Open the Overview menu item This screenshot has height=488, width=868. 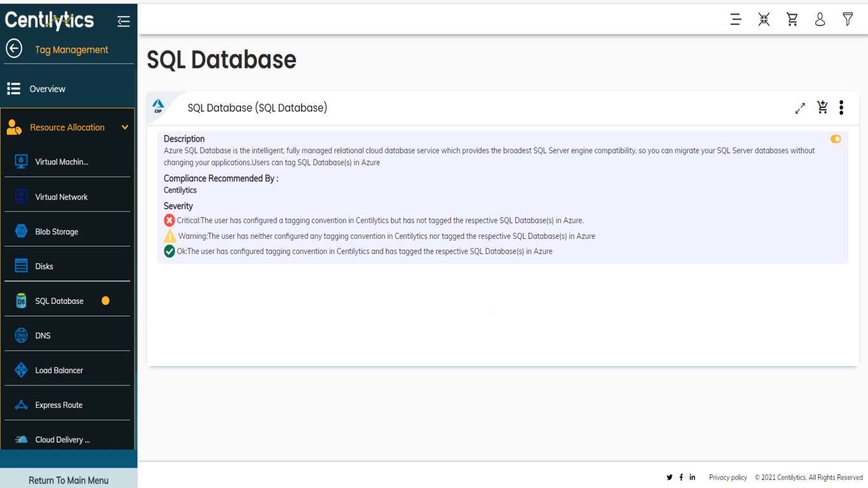pos(47,89)
